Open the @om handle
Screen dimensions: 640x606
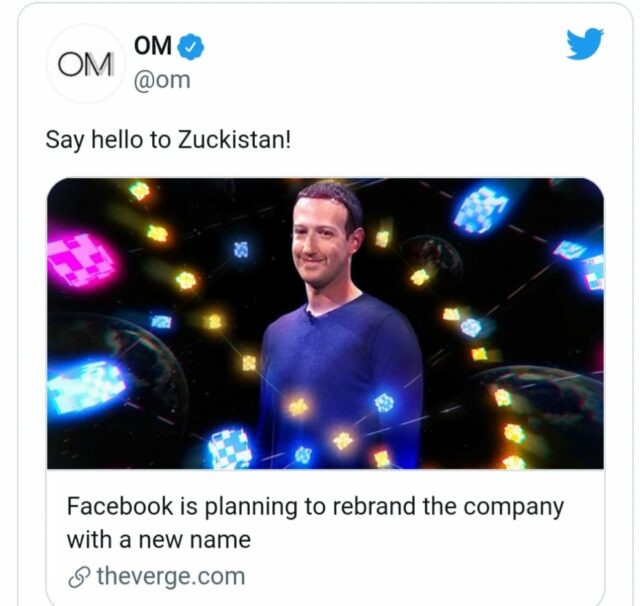click(x=161, y=80)
